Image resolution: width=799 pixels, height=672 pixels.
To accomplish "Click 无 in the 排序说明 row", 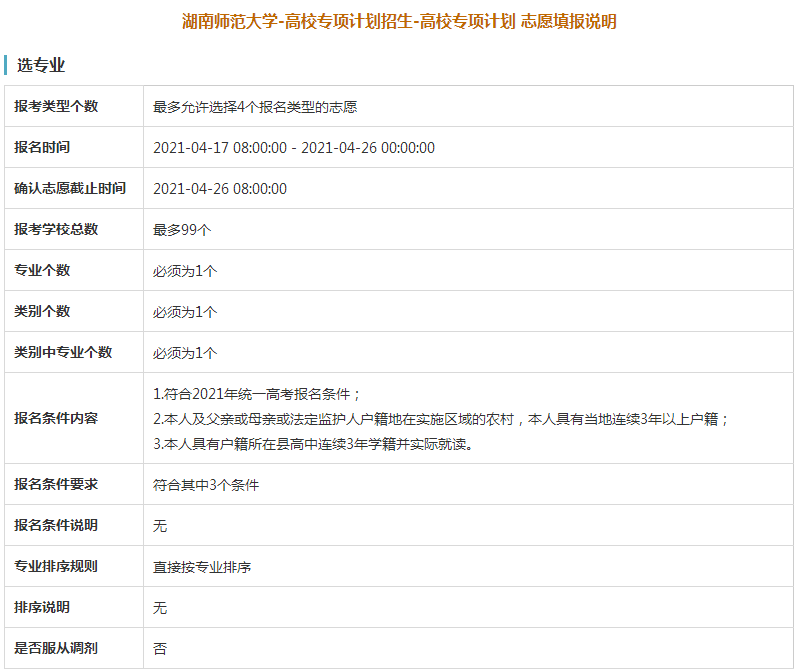I will (x=160, y=608).
